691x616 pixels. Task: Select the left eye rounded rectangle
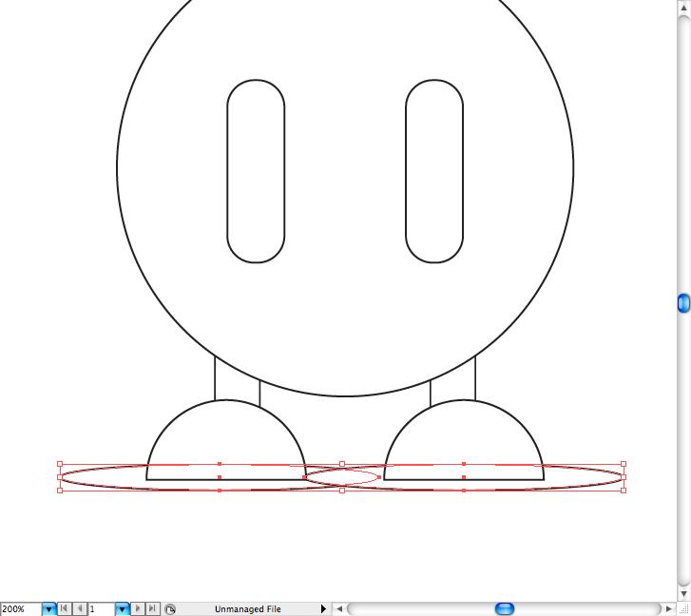click(227, 171)
